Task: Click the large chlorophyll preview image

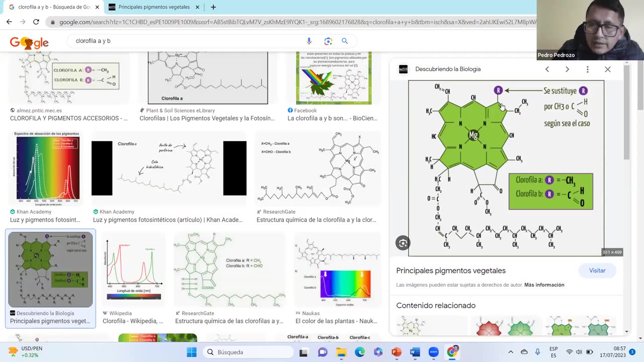Action: coord(506,168)
